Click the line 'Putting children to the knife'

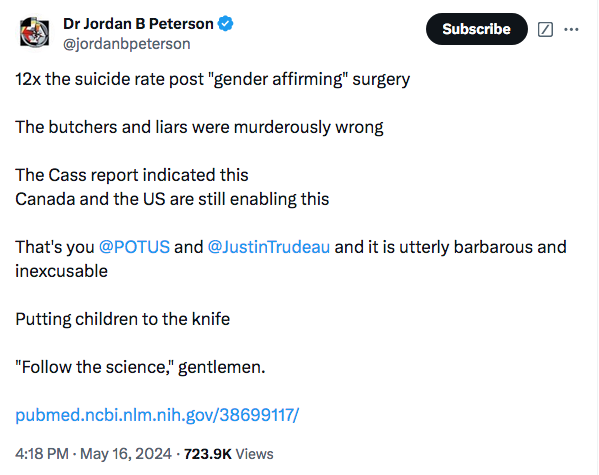(x=123, y=319)
